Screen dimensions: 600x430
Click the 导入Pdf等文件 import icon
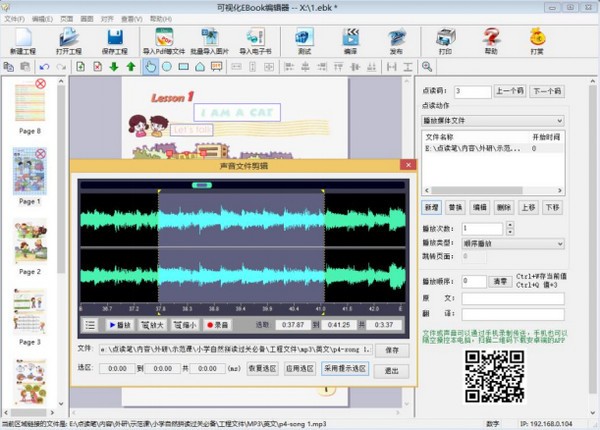click(x=162, y=39)
